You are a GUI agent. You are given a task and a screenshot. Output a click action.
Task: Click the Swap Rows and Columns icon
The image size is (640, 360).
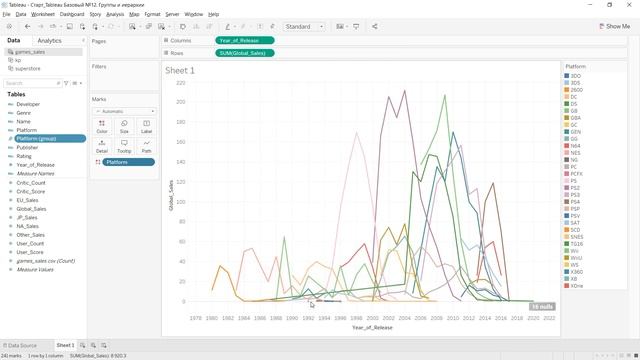[x=183, y=27]
